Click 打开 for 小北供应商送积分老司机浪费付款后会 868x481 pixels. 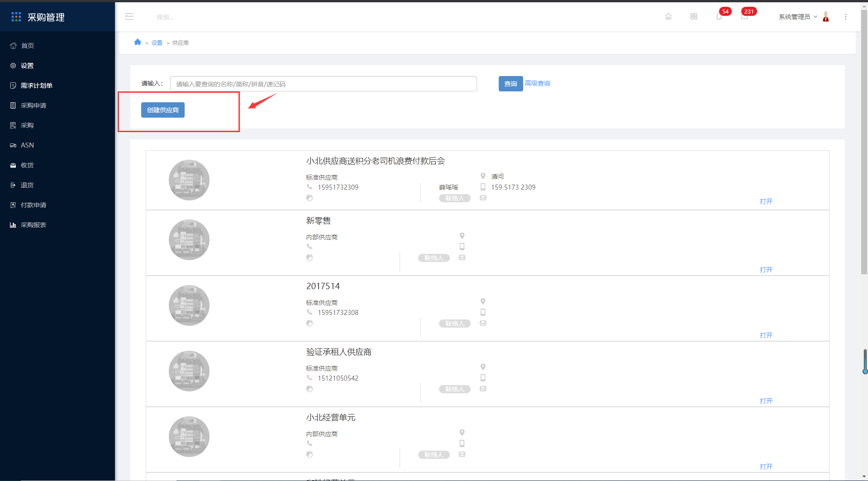pyautogui.click(x=766, y=201)
